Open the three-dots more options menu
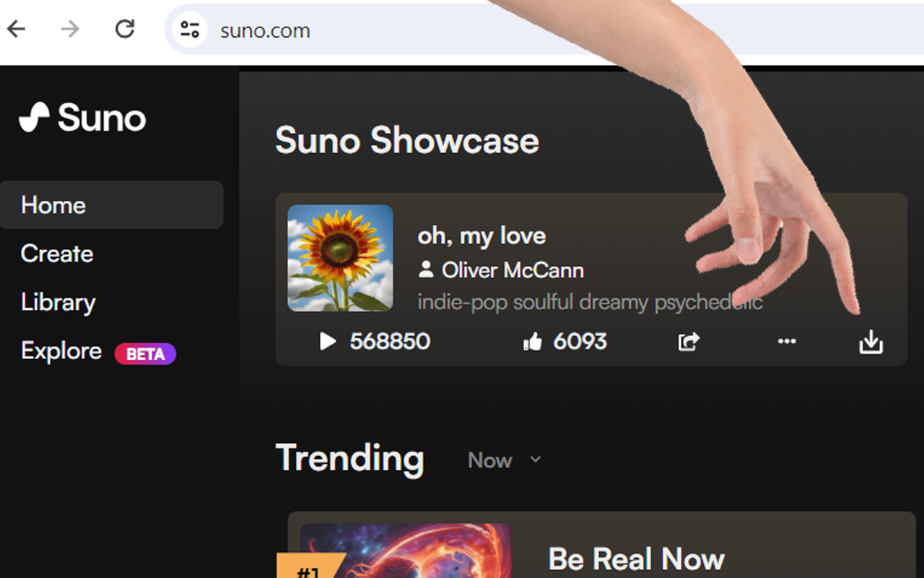This screenshot has height=578, width=924. pos(787,341)
